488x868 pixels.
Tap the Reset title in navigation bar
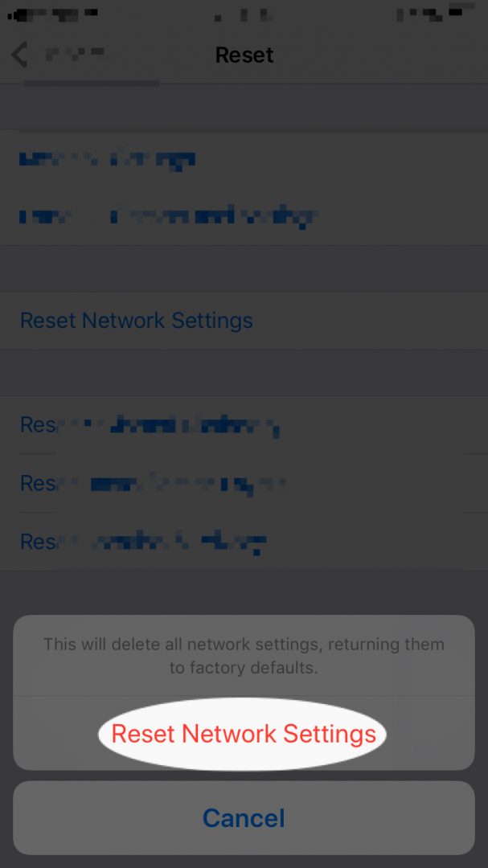point(244,55)
